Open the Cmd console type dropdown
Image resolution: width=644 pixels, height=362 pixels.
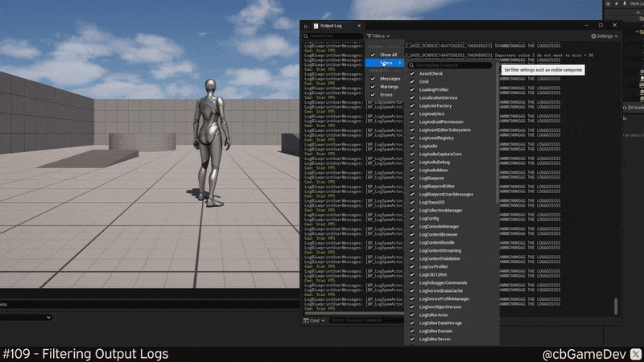(314, 320)
